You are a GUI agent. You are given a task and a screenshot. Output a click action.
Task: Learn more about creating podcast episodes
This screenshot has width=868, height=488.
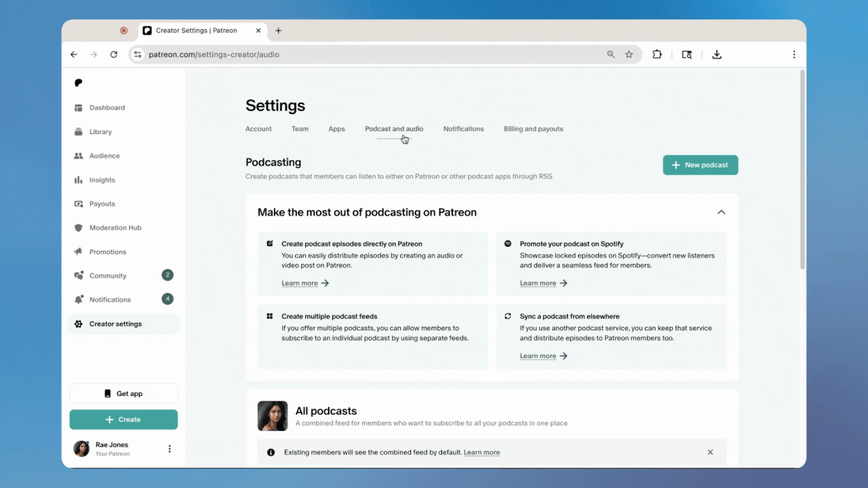[305, 283]
